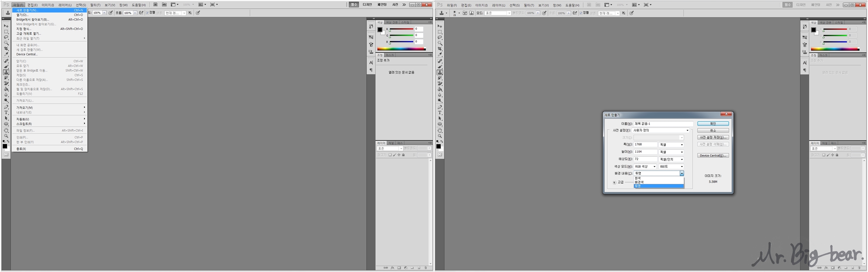Toggle ignore adjustment layers icon in right options bar
The image size is (868, 272).
click(624, 13)
